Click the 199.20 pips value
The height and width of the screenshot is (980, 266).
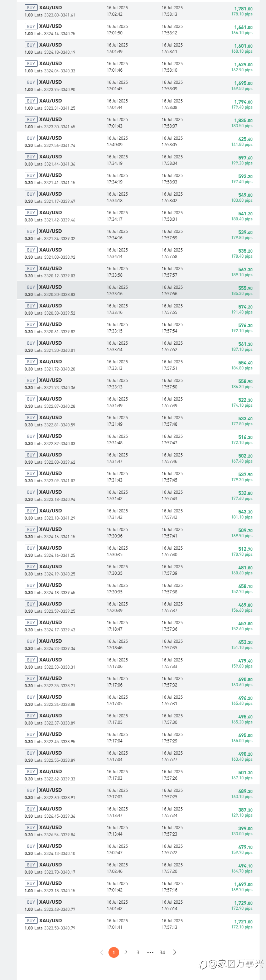pyautogui.click(x=242, y=163)
